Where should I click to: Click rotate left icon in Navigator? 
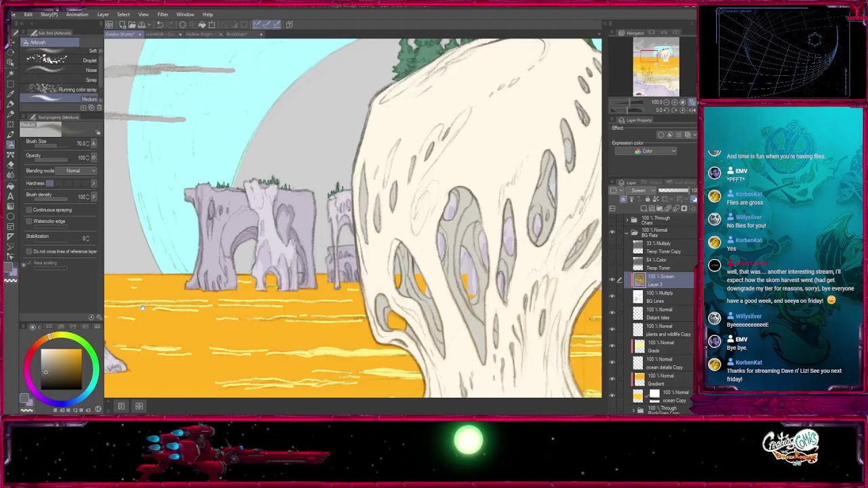pos(667,110)
